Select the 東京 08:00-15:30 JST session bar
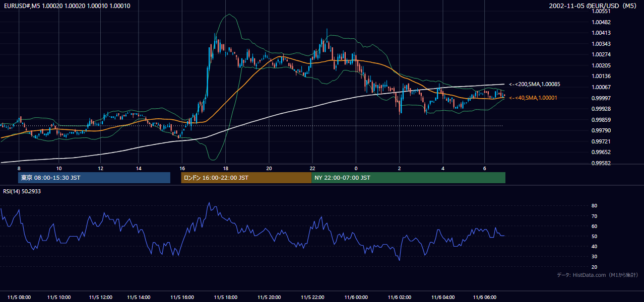The image size is (644, 302). (94, 178)
